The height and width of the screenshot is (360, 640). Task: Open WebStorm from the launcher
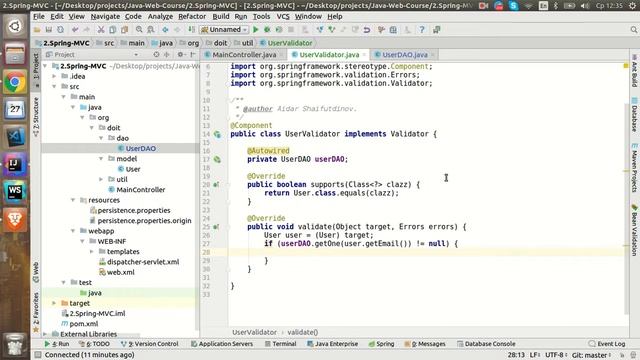[15, 191]
